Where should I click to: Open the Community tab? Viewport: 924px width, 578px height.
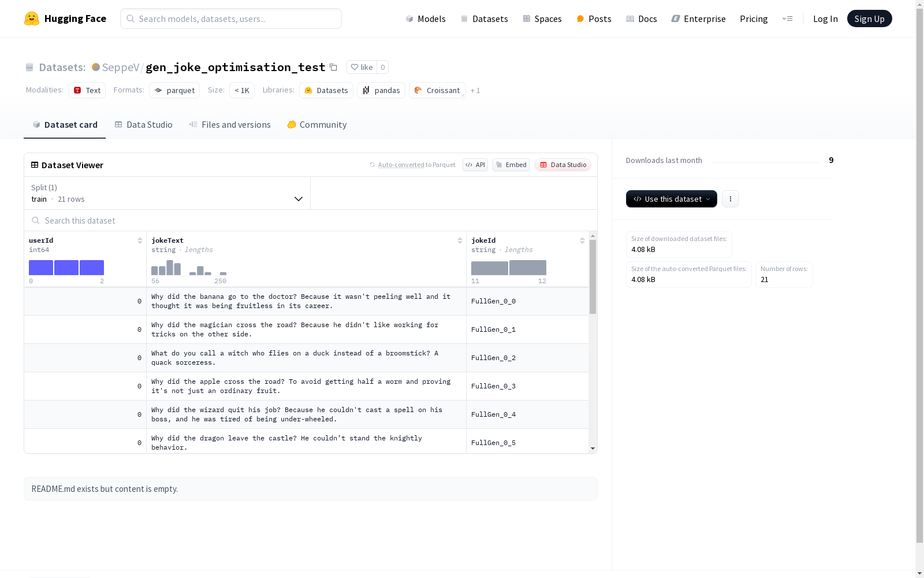(x=317, y=124)
